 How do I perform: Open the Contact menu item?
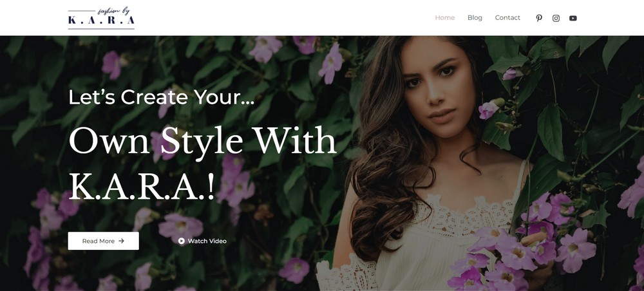pyautogui.click(x=507, y=17)
